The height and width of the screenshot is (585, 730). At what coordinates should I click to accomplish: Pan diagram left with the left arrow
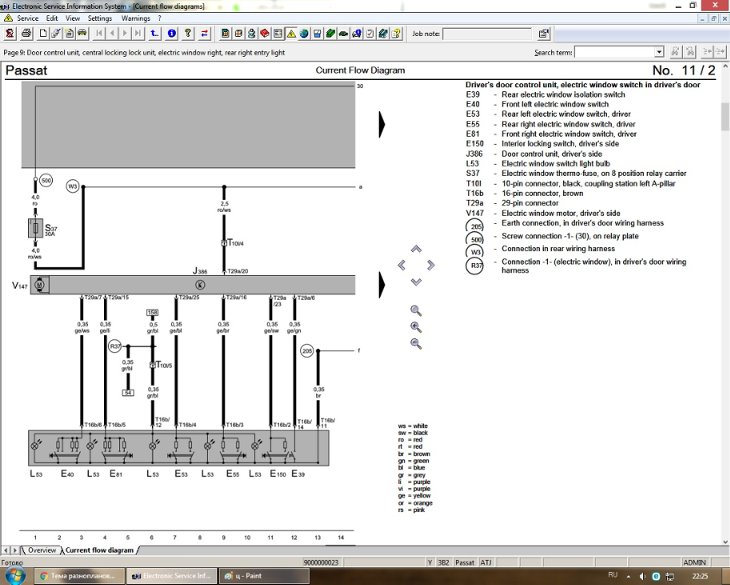click(x=402, y=265)
